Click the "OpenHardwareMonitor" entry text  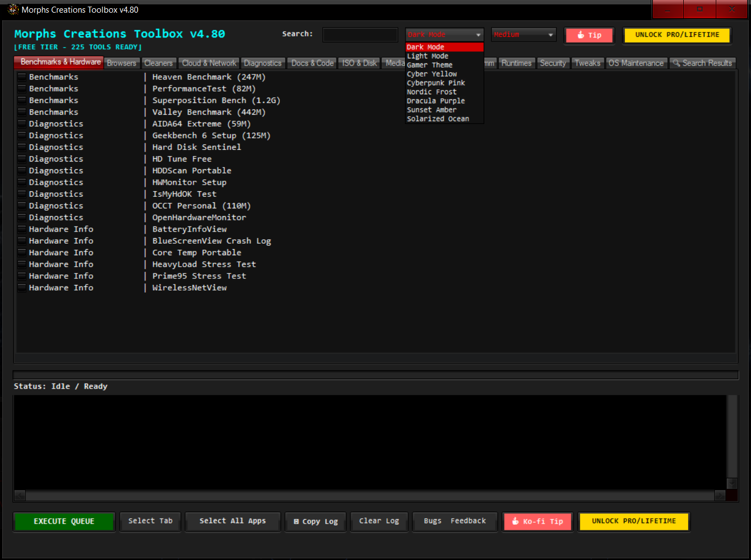(x=199, y=217)
